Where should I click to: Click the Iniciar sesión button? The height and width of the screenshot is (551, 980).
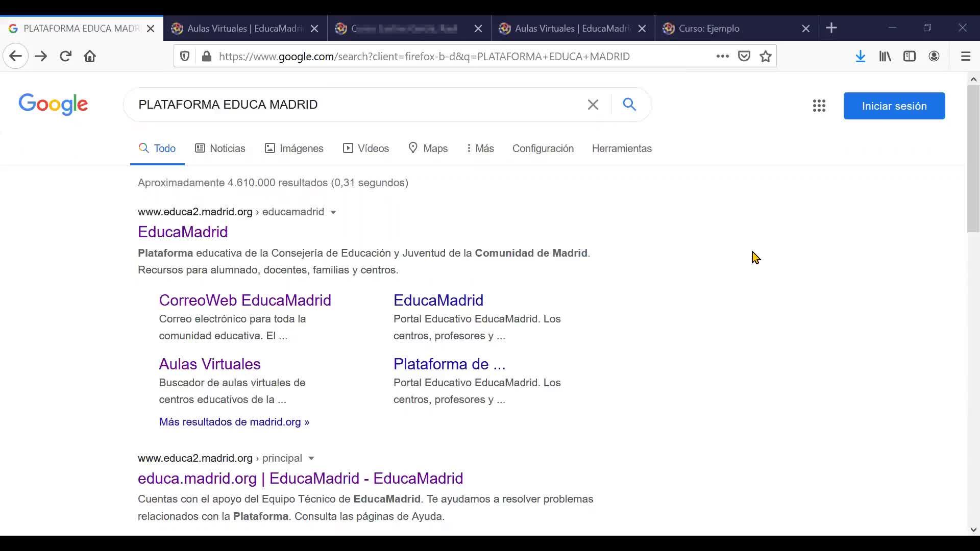point(894,106)
